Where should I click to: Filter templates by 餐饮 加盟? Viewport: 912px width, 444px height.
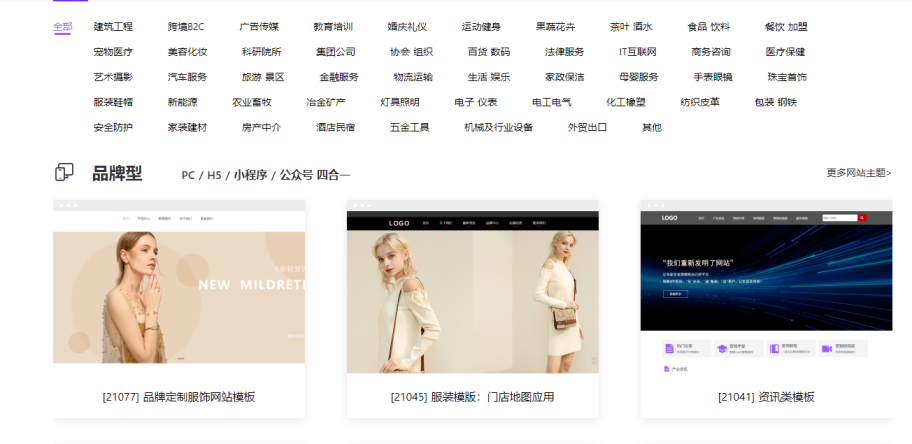click(x=789, y=26)
